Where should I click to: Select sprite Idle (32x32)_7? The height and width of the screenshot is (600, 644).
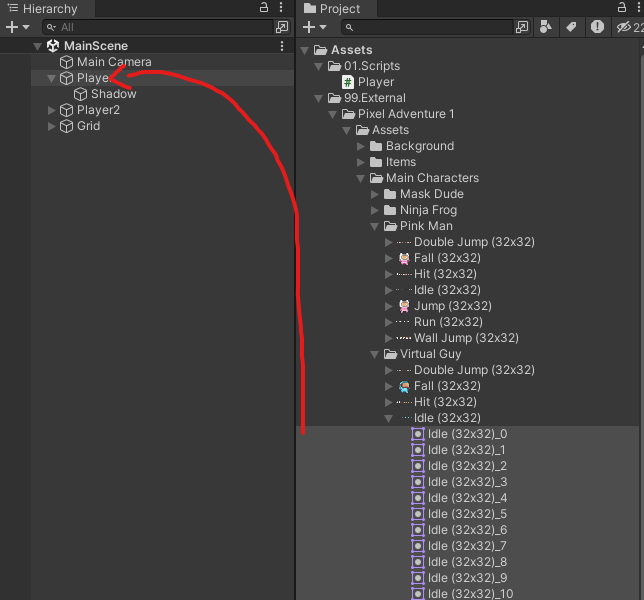pyautogui.click(x=467, y=547)
